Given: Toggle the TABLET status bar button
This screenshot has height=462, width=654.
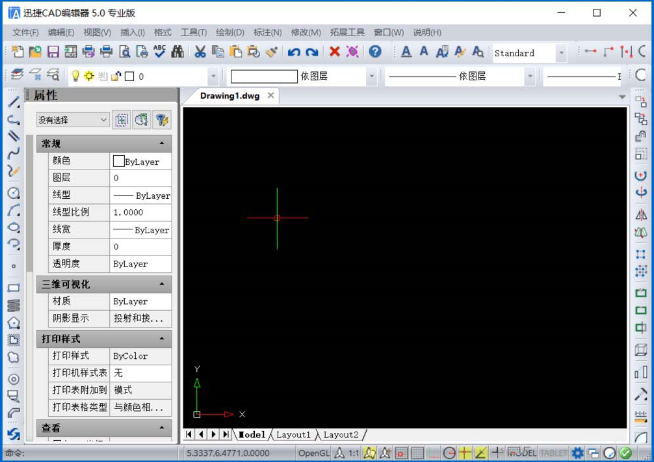Looking at the screenshot, I should pyautogui.click(x=555, y=453).
